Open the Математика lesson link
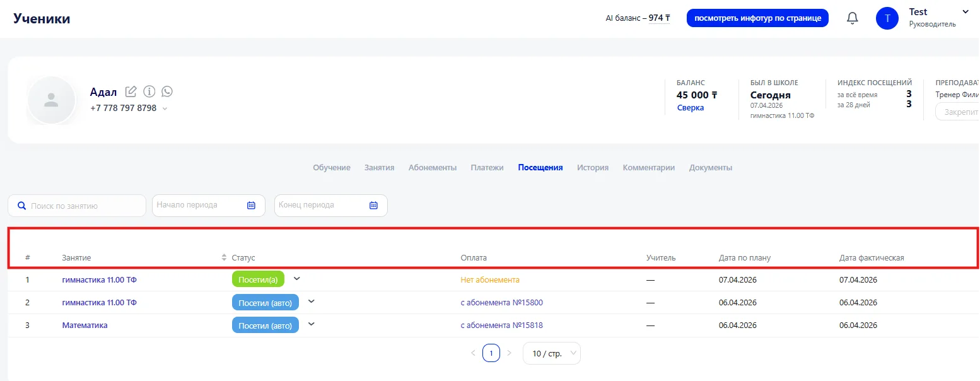The image size is (980, 381). click(x=85, y=325)
